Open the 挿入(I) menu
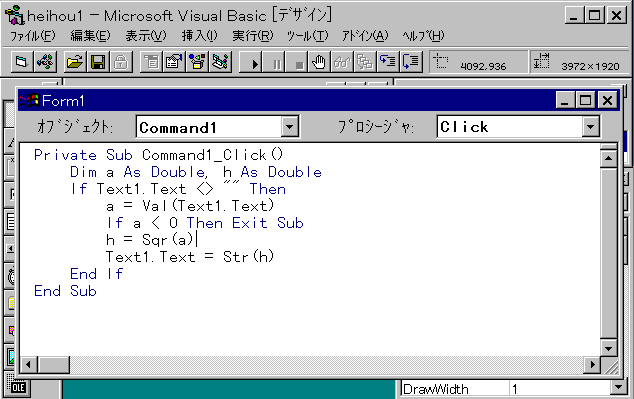This screenshot has width=634, height=399. click(x=199, y=36)
